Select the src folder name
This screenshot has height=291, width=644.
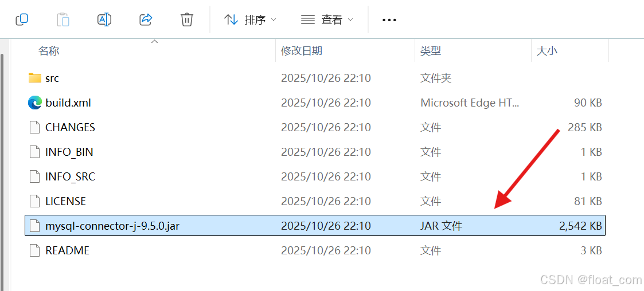coord(52,78)
